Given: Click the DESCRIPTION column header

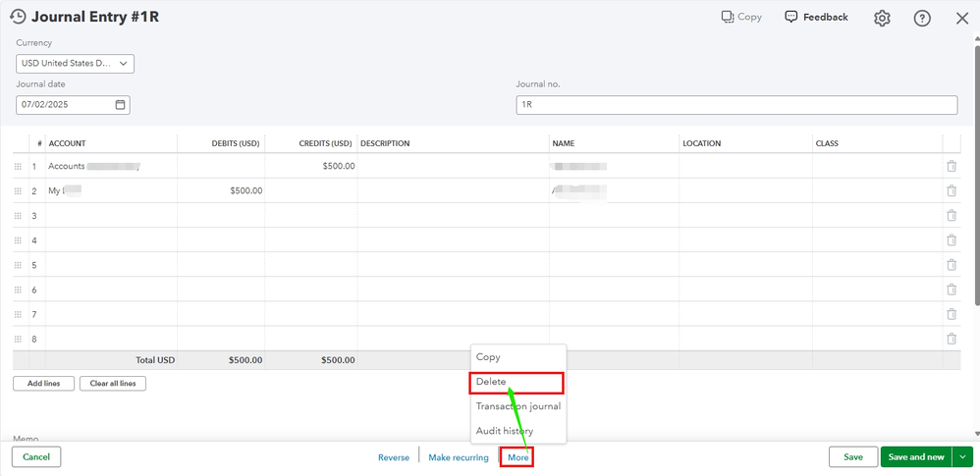Looking at the screenshot, I should click(x=385, y=143).
